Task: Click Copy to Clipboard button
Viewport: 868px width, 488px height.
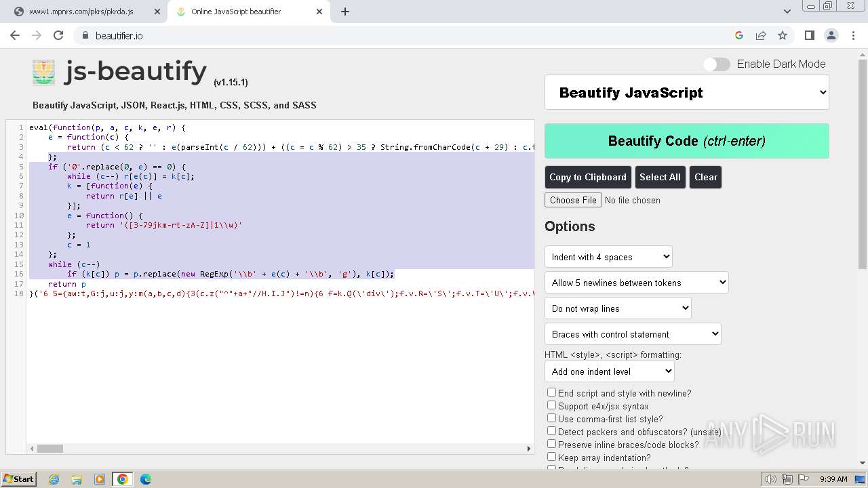Action: tap(588, 177)
